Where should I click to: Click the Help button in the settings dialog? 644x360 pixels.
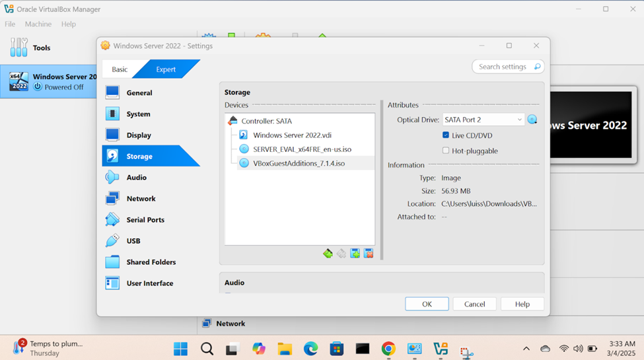tap(522, 304)
